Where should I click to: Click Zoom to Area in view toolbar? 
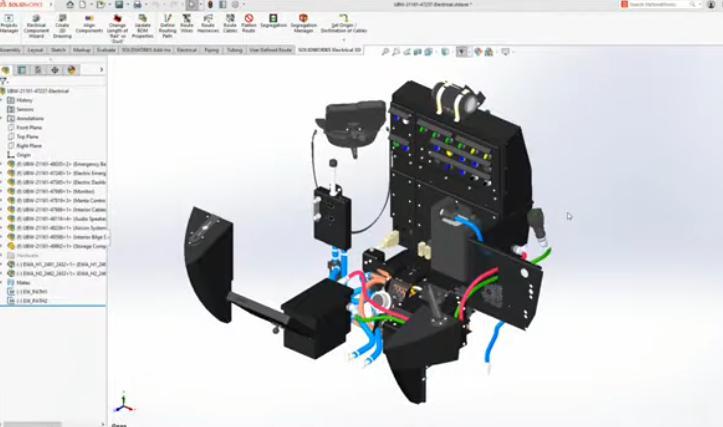(396, 52)
